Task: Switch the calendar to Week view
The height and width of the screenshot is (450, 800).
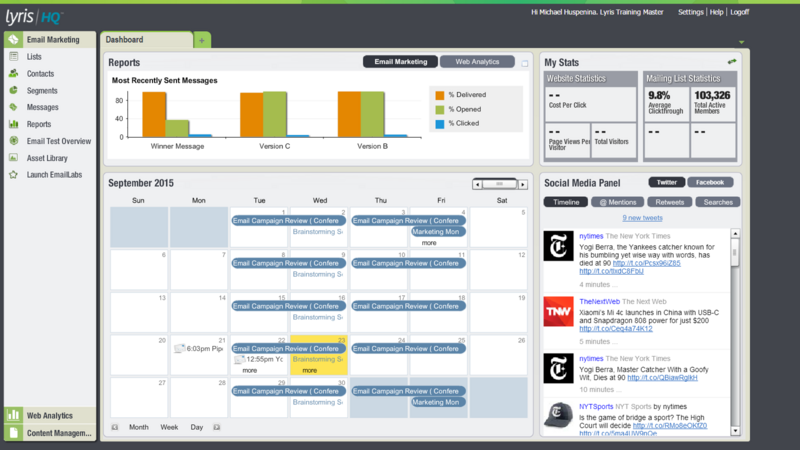Action: tap(169, 427)
